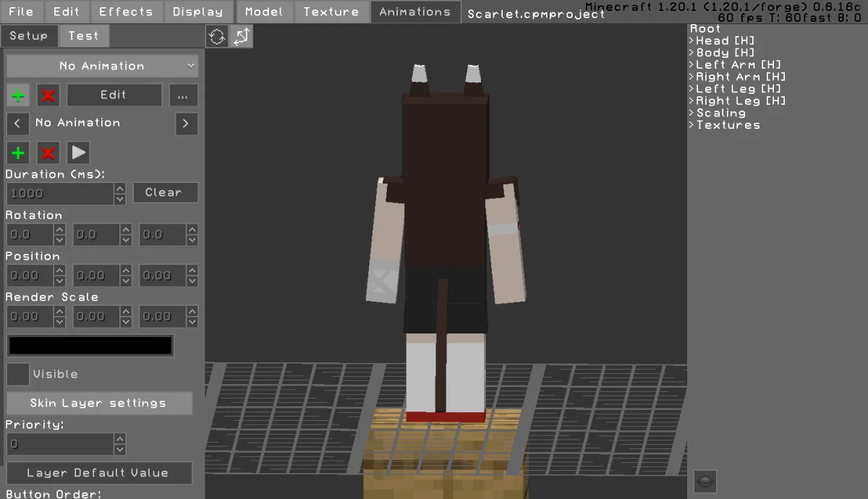Click the third Rotation value field
868x499 pixels.
pyautogui.click(x=163, y=235)
